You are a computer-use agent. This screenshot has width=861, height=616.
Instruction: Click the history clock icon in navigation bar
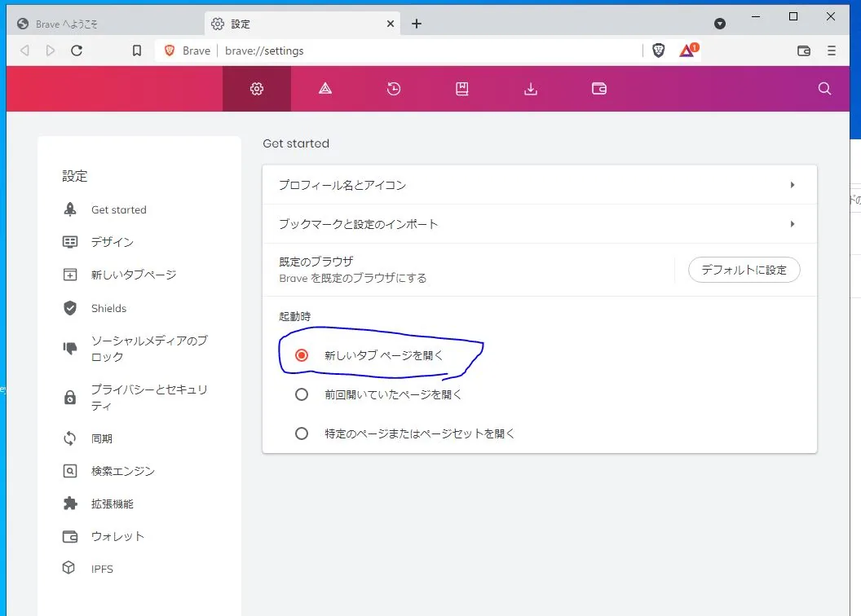coord(394,89)
